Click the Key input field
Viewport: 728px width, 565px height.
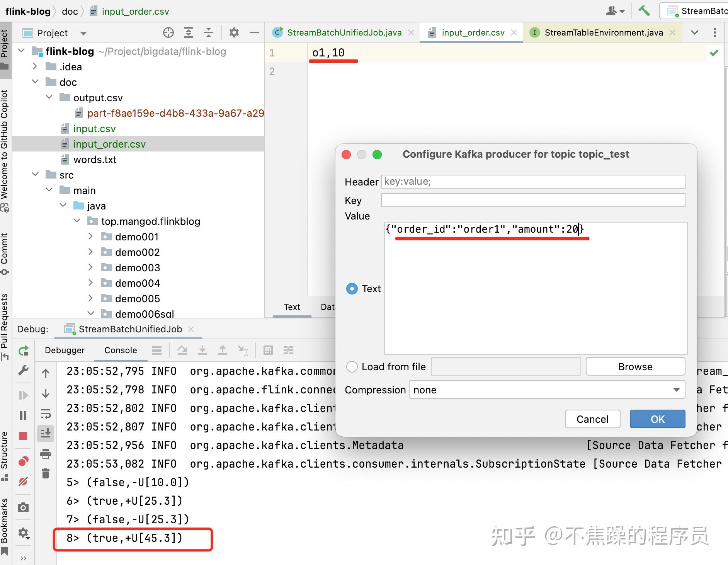click(532, 200)
